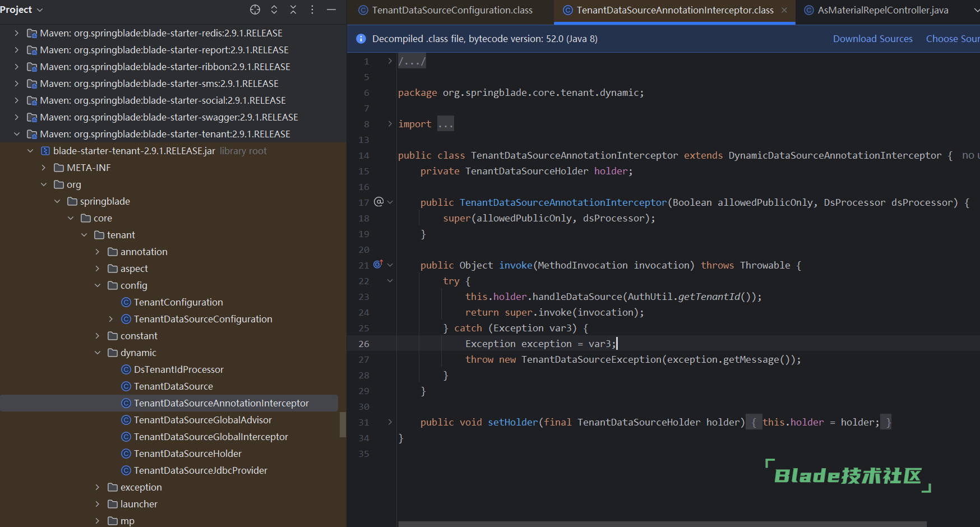
Task: Expand blade-starter-redis Maven library node
Action: click(x=16, y=33)
